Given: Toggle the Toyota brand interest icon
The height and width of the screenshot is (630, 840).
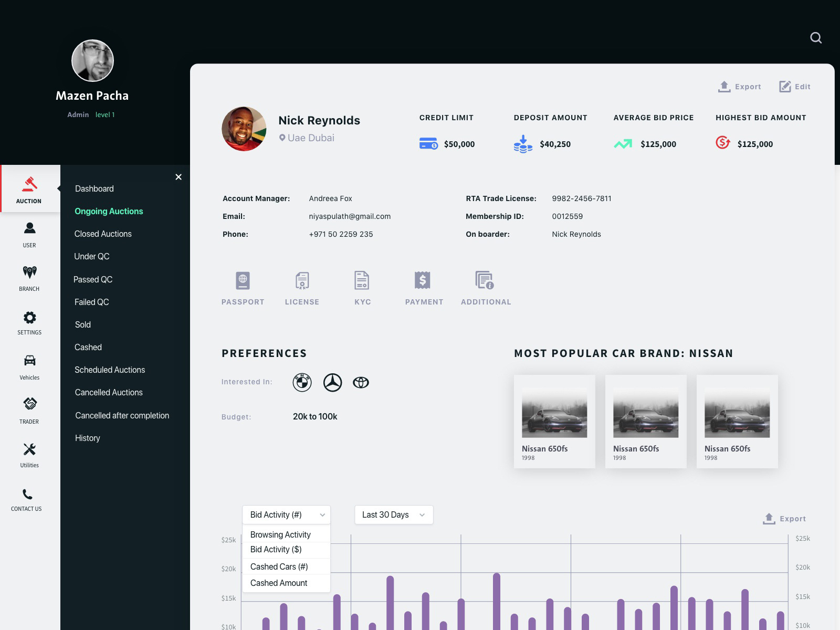Looking at the screenshot, I should pyautogui.click(x=361, y=382).
